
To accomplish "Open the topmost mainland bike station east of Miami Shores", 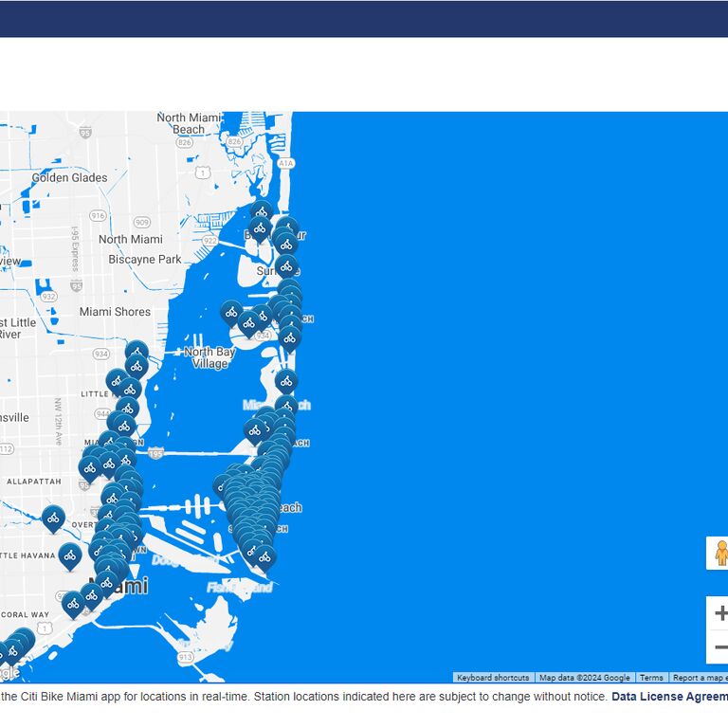I will 136,352.
